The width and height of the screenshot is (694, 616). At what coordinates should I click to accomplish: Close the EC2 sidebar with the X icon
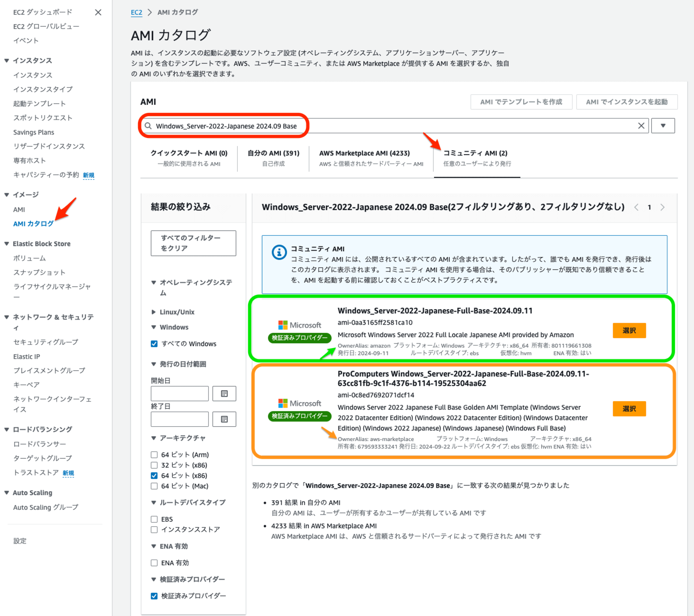(98, 12)
